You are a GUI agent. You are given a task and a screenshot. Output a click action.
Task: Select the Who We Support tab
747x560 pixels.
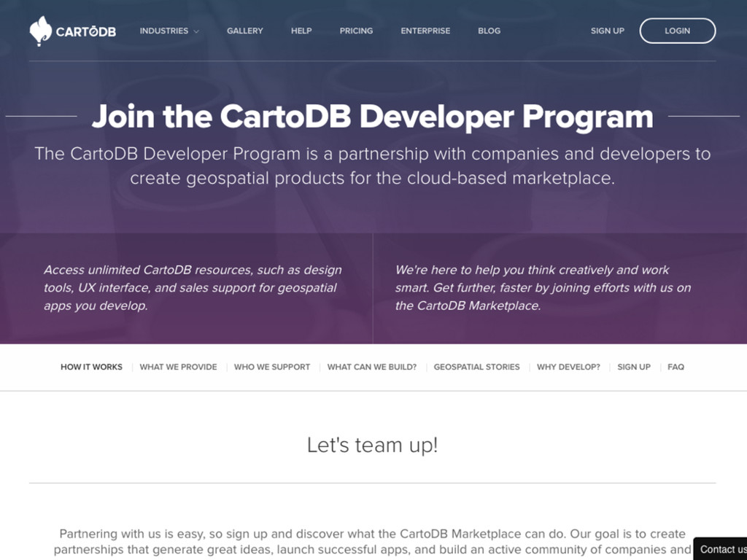point(272,367)
